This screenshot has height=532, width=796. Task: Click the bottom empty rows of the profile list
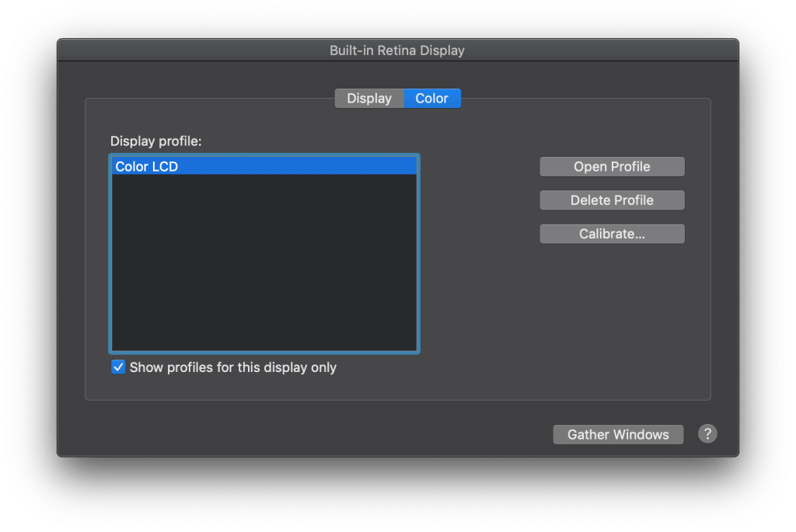(x=264, y=334)
